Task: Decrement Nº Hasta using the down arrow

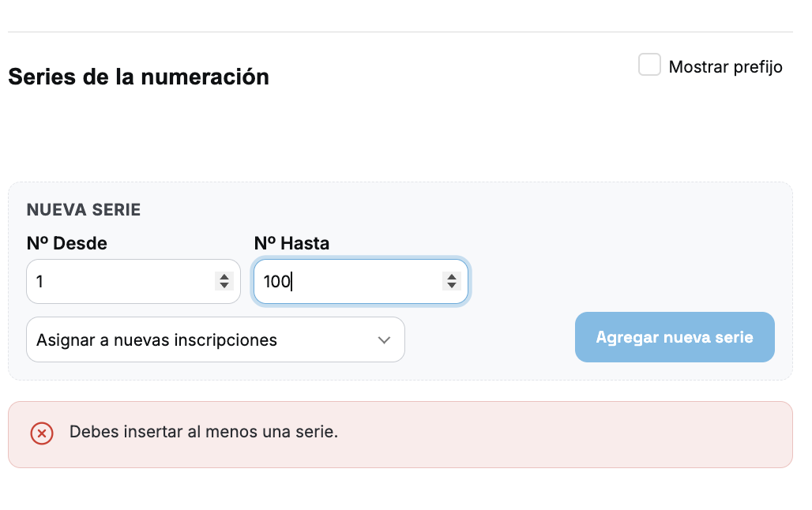Action: 452,286
